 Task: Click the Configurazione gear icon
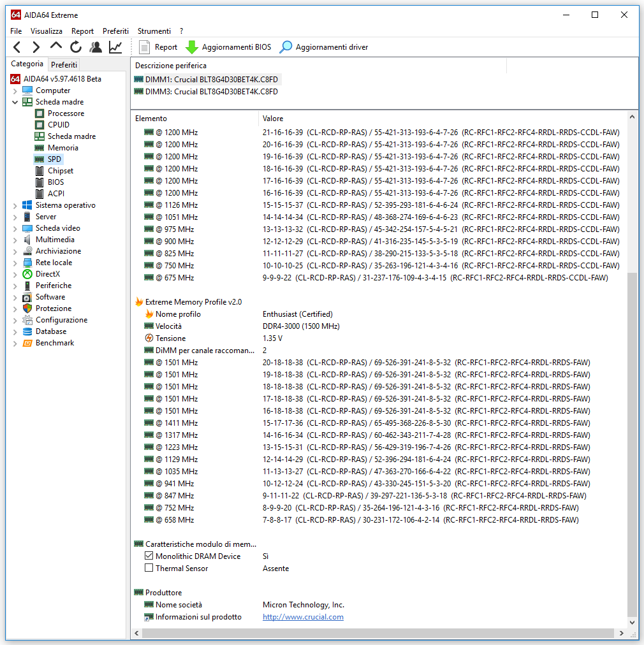click(x=27, y=320)
